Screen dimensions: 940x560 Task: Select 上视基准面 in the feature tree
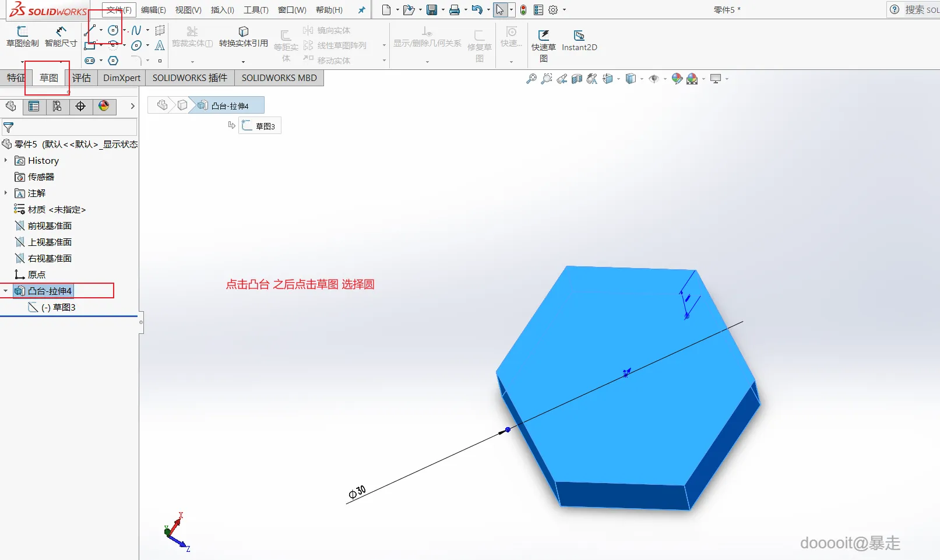pos(50,242)
